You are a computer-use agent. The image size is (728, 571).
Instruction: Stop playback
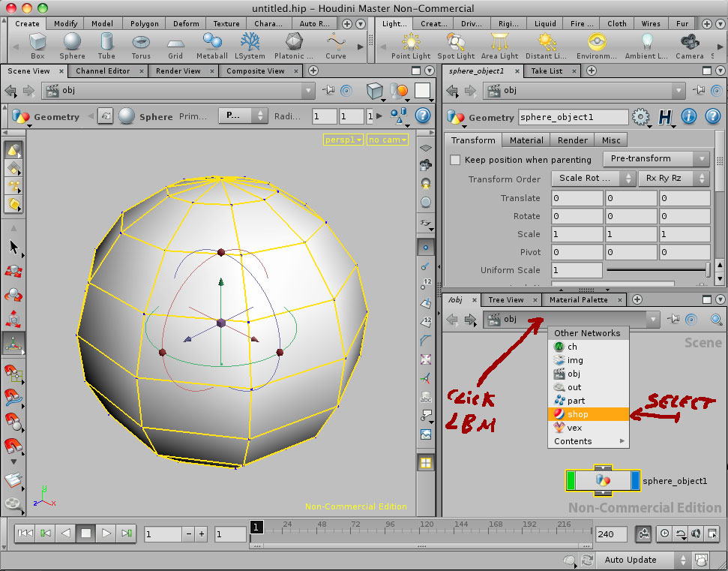click(86, 533)
